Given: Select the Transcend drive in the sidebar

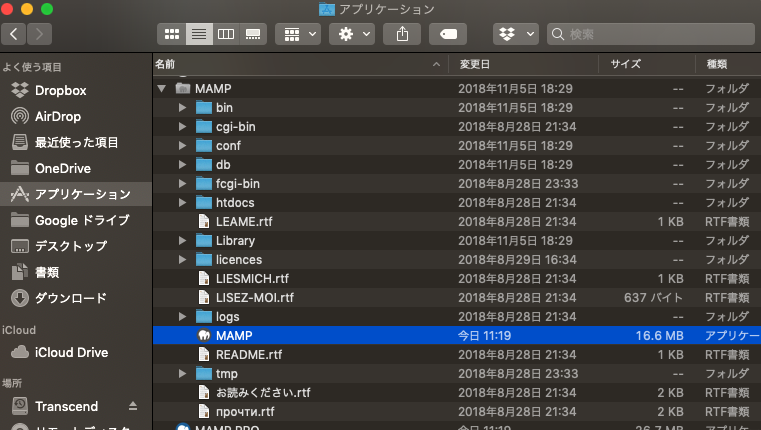Looking at the screenshot, I should click(x=66, y=406).
